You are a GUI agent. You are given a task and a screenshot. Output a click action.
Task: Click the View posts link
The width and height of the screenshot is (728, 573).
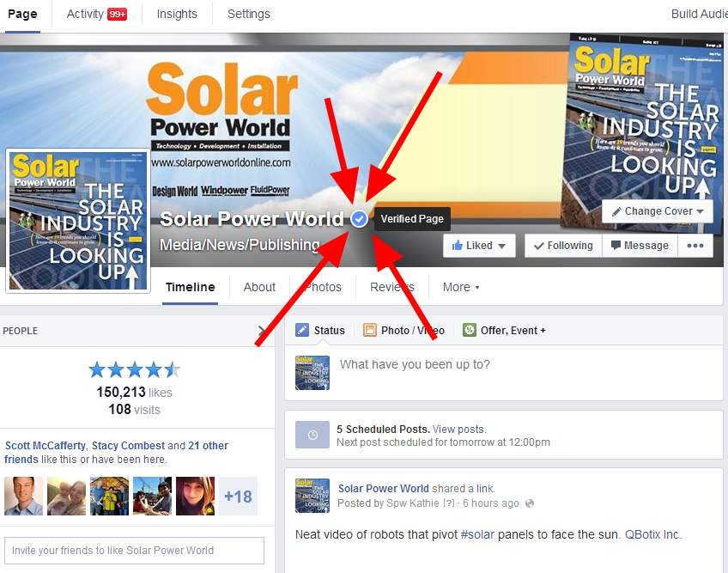coord(458,429)
